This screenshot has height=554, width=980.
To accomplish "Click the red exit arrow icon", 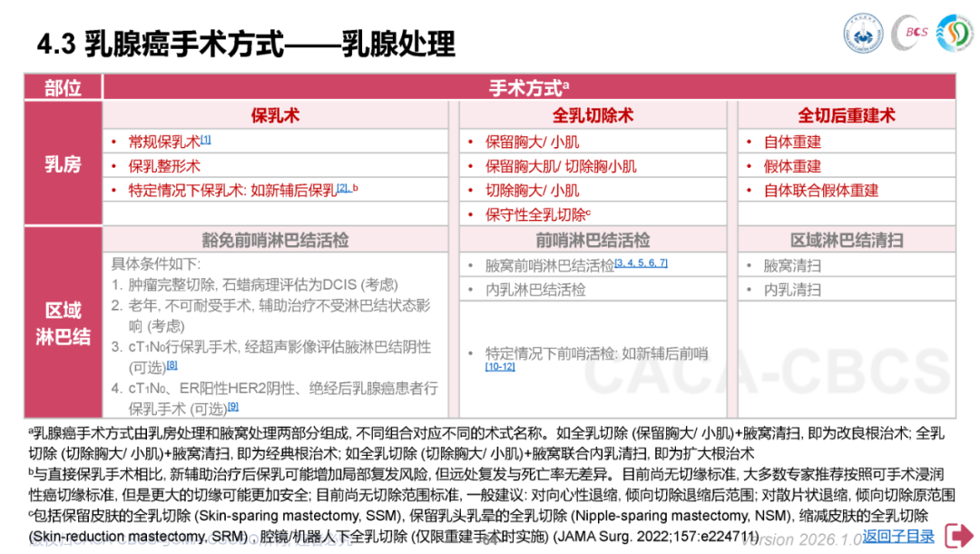I will [x=959, y=536].
